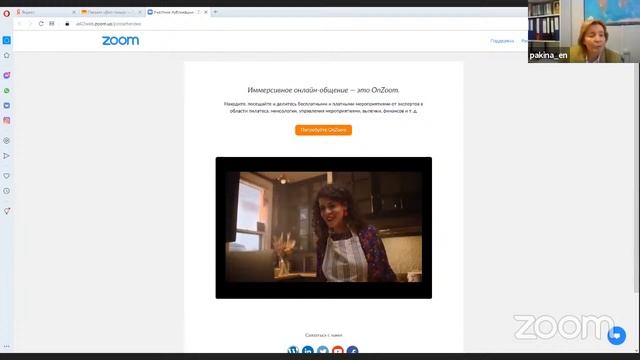Reload the current page
The height and width of the screenshot is (360, 640).
(x=41, y=24)
